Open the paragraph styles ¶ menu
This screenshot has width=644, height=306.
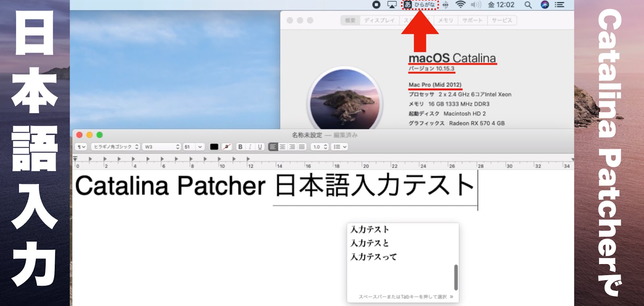pos(81,147)
